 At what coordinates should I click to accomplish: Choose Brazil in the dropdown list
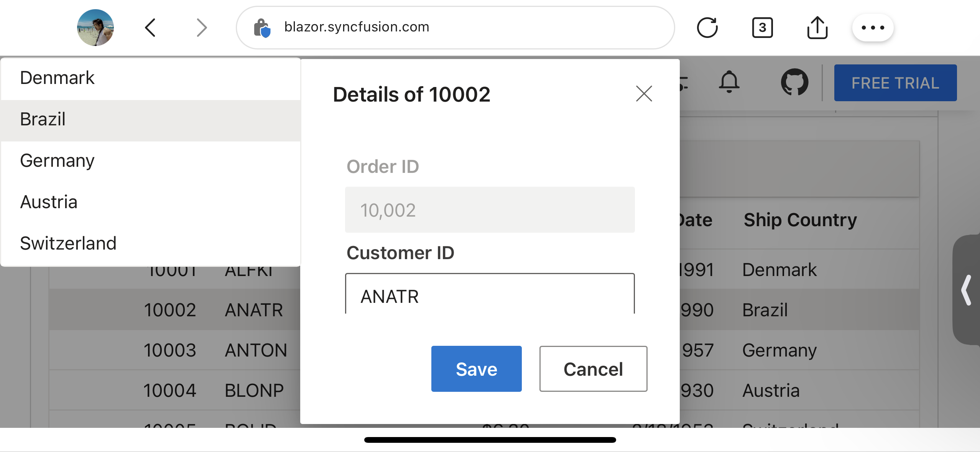150,120
